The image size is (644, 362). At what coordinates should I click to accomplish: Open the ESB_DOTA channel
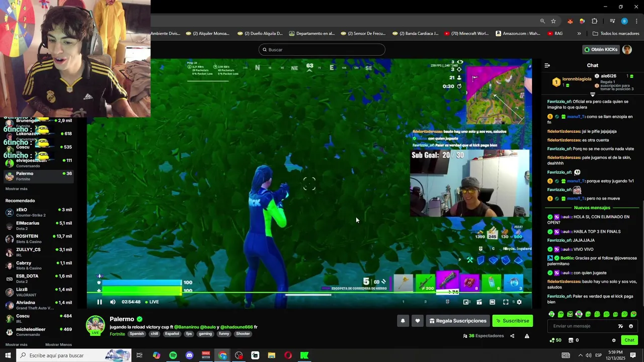tap(39, 279)
